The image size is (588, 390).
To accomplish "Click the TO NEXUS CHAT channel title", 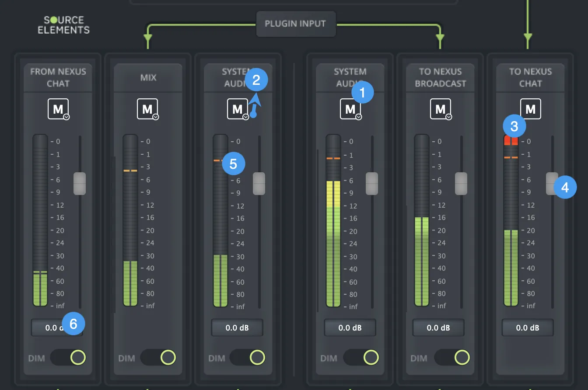I will (x=531, y=77).
